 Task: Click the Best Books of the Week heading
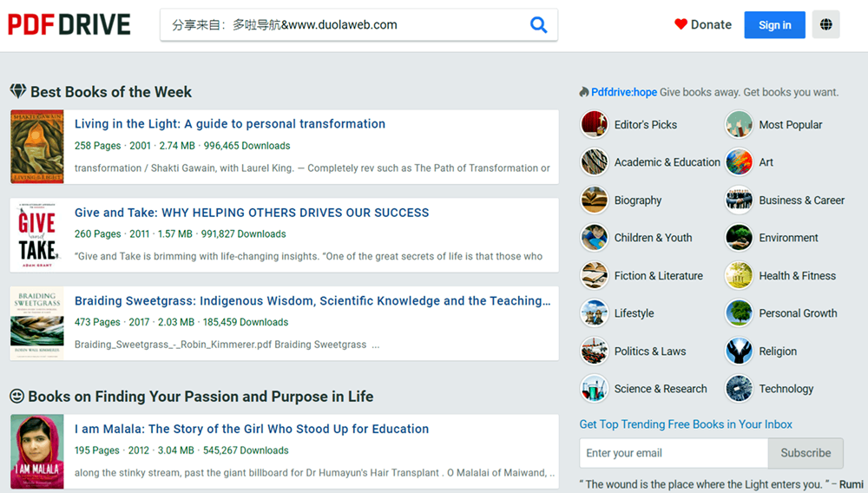[x=111, y=92]
